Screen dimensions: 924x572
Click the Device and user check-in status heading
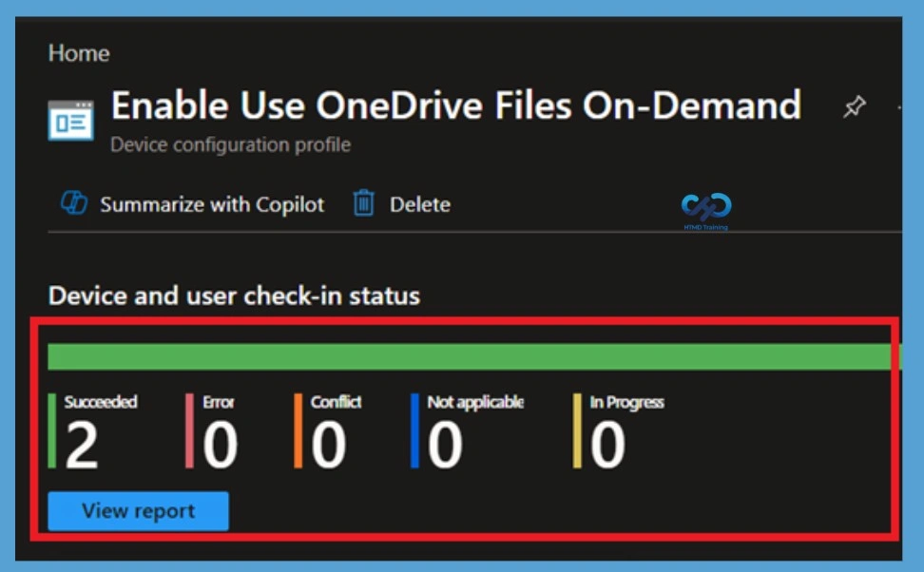[x=234, y=296]
